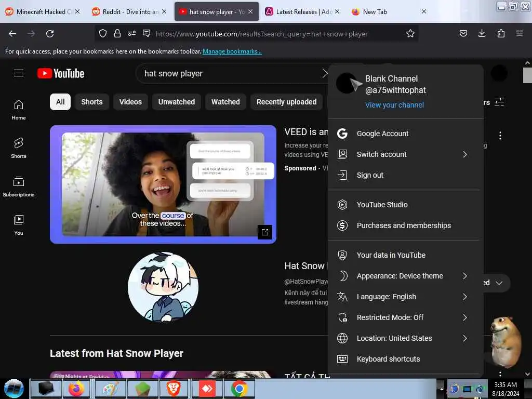
Task: Close the hat snow player tab
Action: (x=250, y=11)
